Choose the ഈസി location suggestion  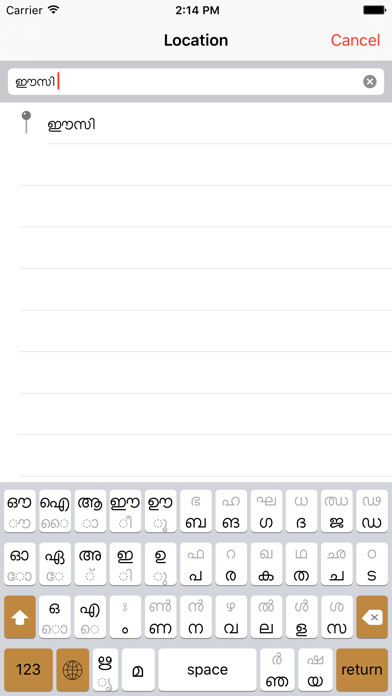(219, 124)
